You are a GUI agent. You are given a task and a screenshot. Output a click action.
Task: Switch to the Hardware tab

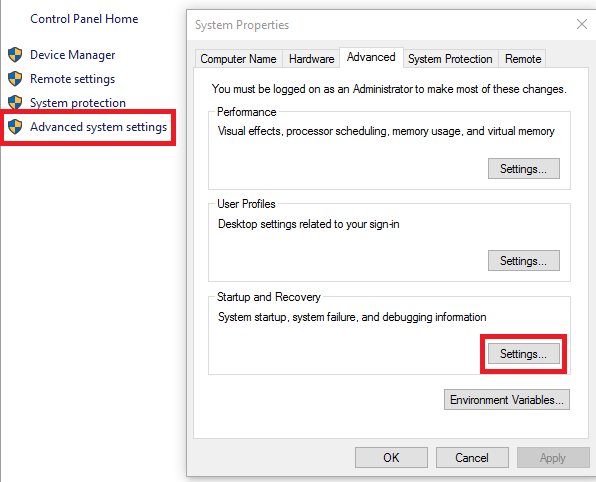point(311,59)
